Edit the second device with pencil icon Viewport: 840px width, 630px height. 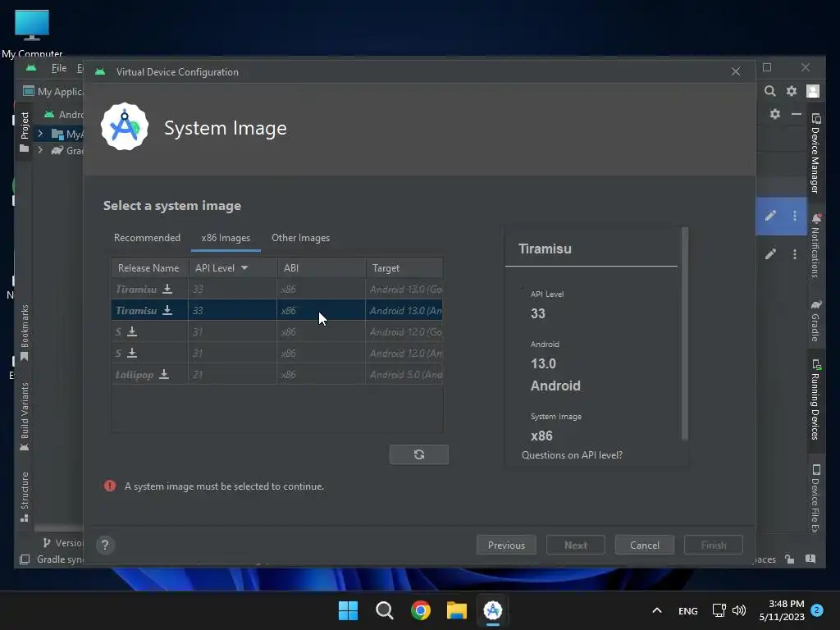click(x=770, y=254)
